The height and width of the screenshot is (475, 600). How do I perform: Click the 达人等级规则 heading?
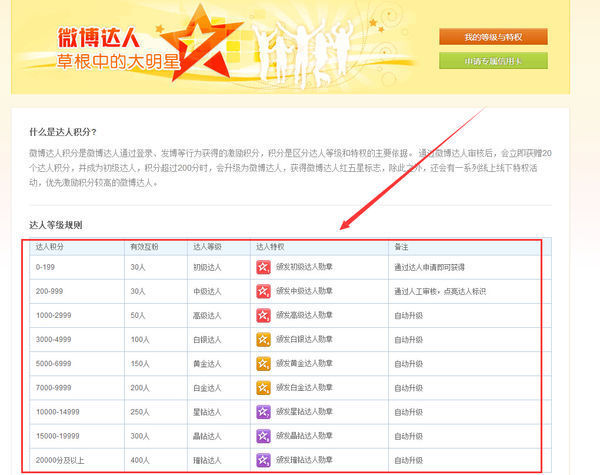coord(56,225)
